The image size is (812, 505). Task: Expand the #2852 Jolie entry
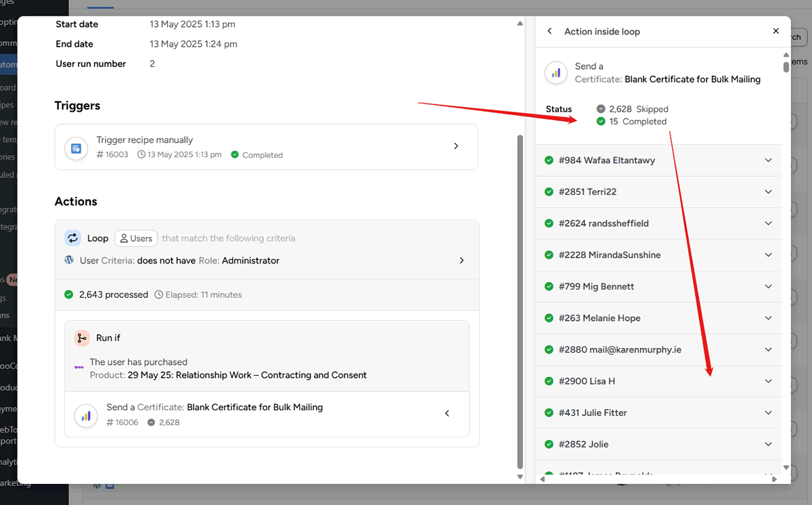pos(768,444)
